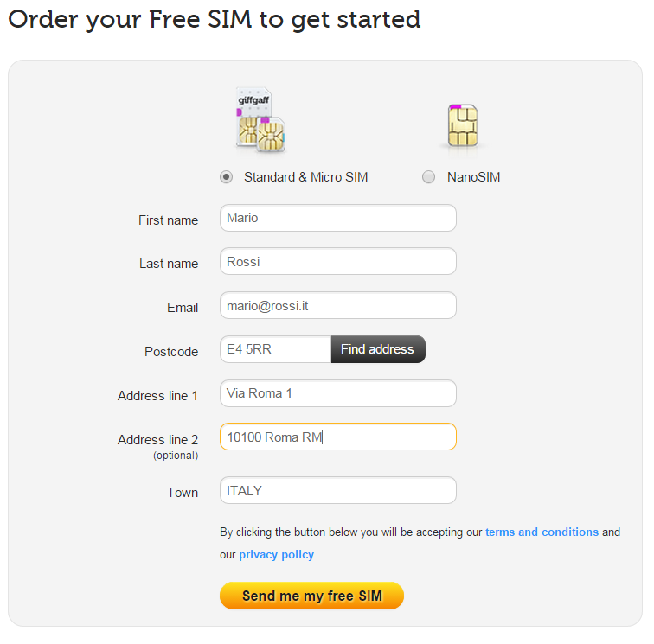Focus the Address line 2 optional field
Screen dimensions: 654x644
337,437
